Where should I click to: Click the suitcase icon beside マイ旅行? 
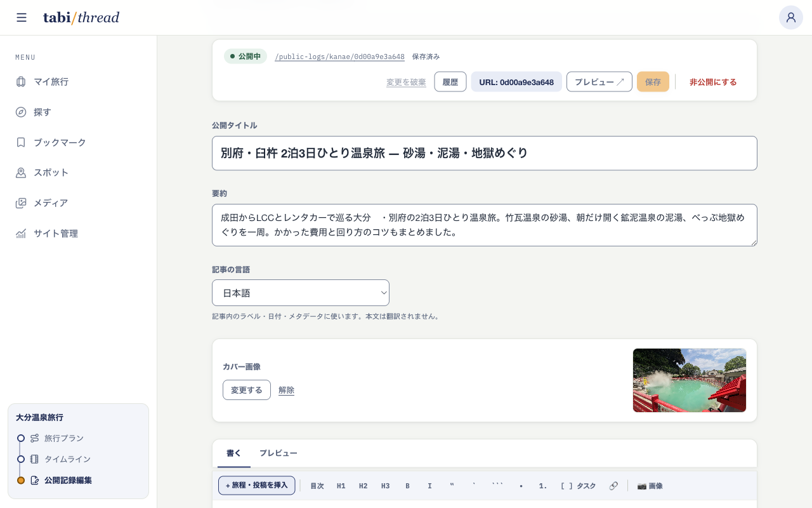click(21, 81)
